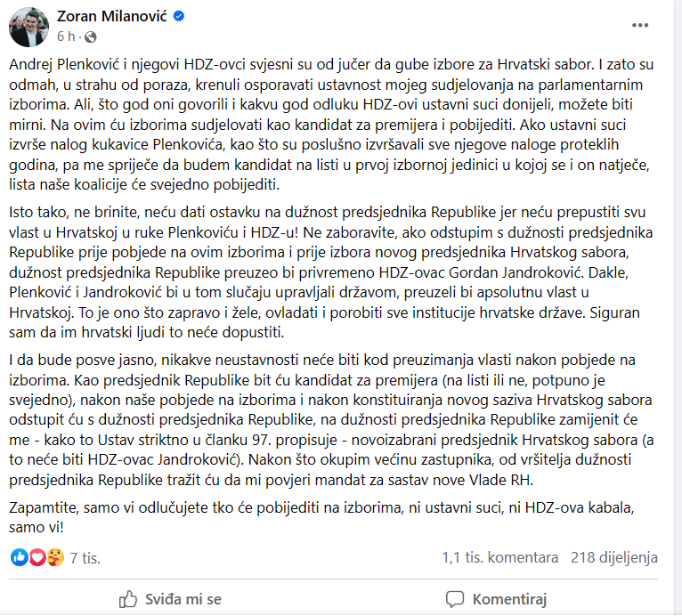The width and height of the screenshot is (682, 616).
Task: Show the "7 tis." reactions list
Action: (x=85, y=558)
